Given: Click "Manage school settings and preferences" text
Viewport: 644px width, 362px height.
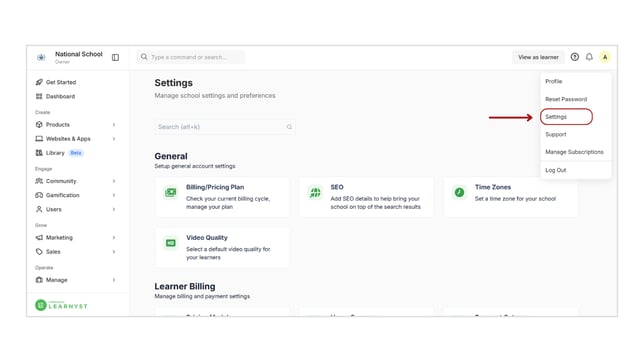Looking at the screenshot, I should pos(215,95).
